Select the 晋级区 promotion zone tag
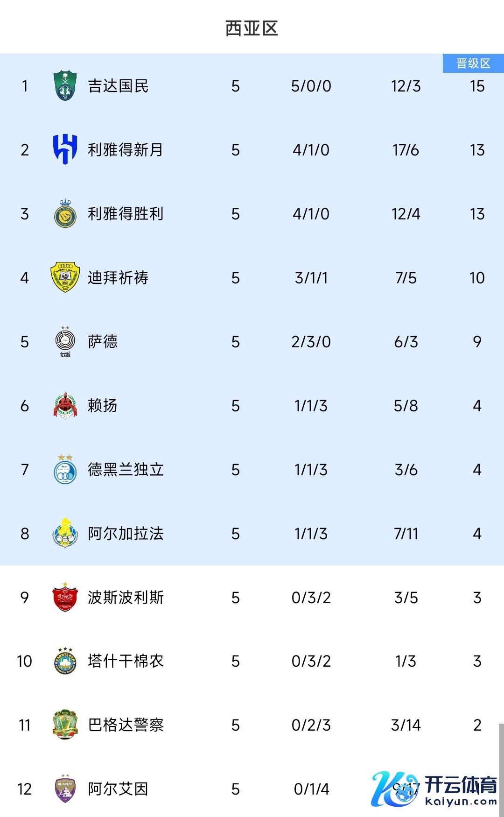The width and height of the screenshot is (504, 817). click(x=473, y=63)
